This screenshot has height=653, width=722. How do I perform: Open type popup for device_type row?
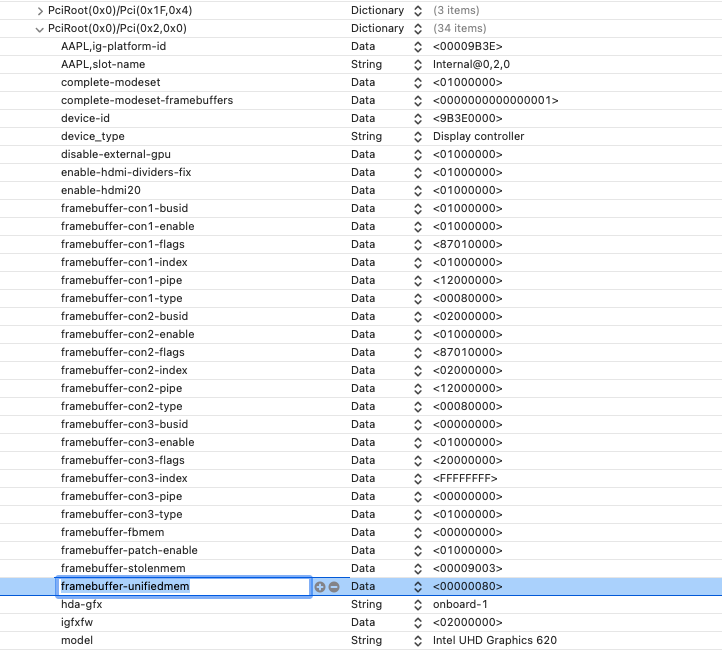click(418, 137)
